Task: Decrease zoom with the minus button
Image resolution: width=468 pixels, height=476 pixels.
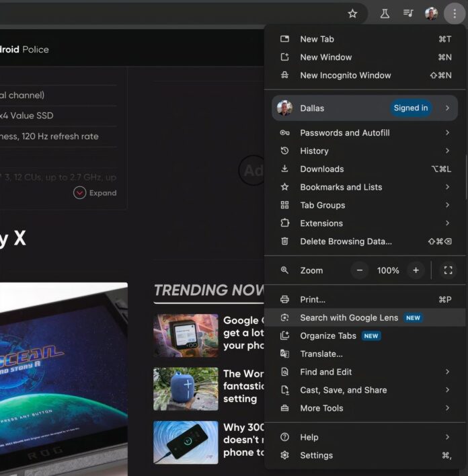Action: click(360, 270)
